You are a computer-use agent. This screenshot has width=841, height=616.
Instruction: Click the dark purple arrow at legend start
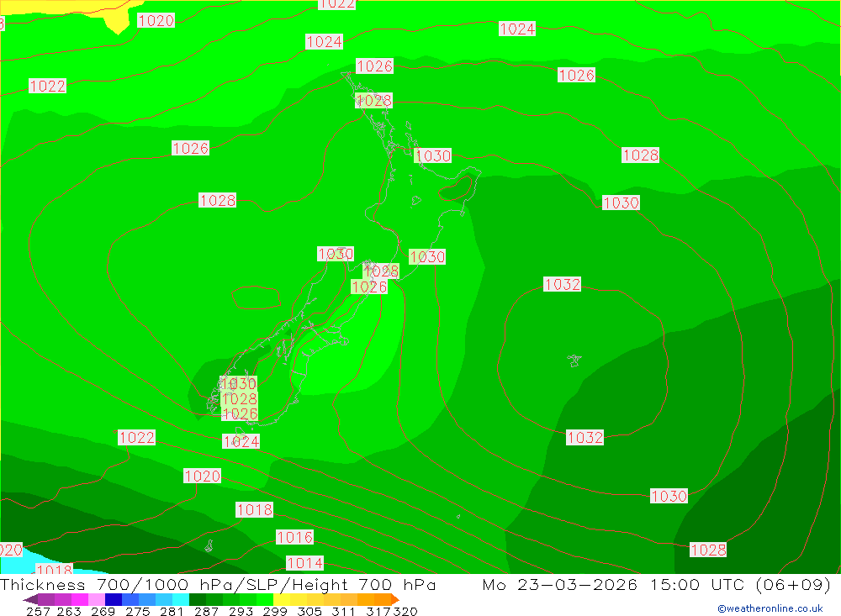30,599
